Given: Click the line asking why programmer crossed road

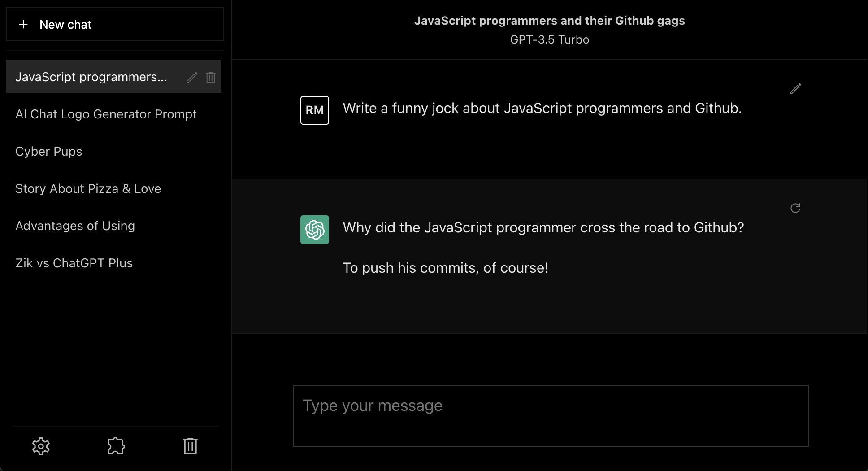Looking at the screenshot, I should pyautogui.click(x=543, y=227).
